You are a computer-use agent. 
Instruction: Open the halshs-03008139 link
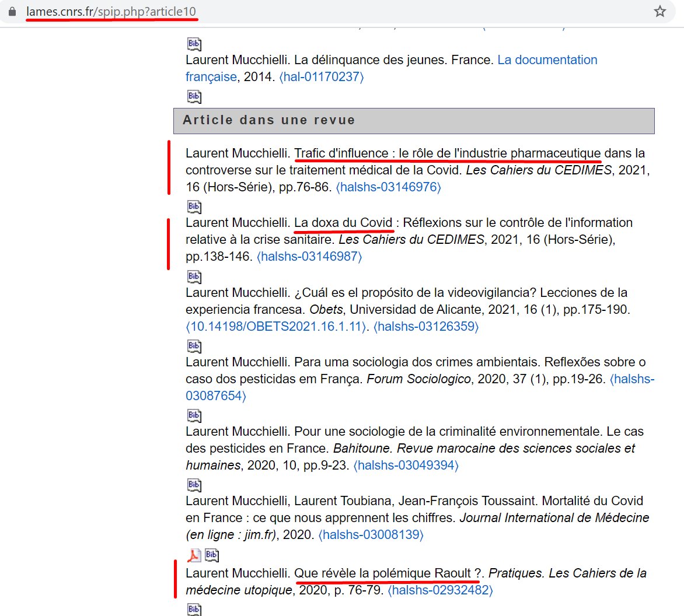(371, 535)
